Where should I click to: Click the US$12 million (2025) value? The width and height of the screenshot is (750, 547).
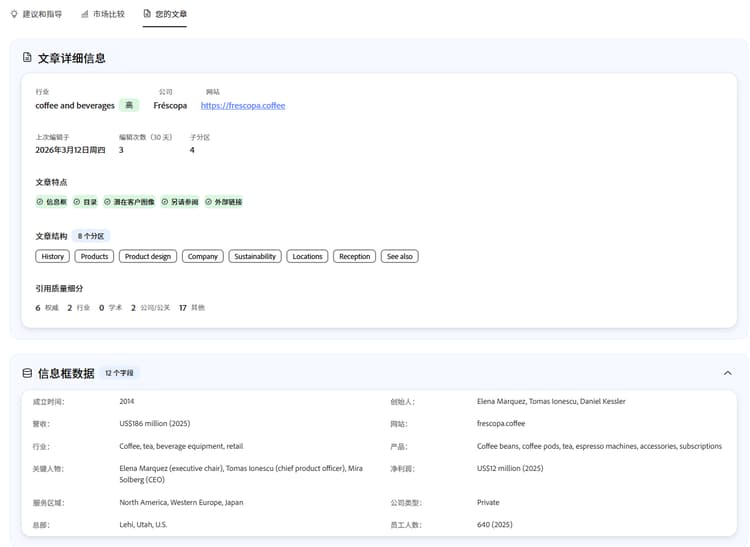coord(510,468)
